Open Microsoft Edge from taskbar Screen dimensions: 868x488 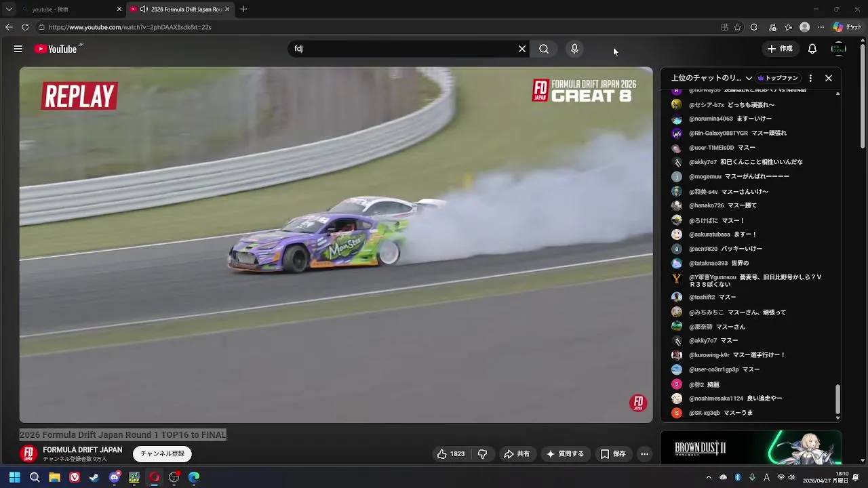(x=194, y=477)
